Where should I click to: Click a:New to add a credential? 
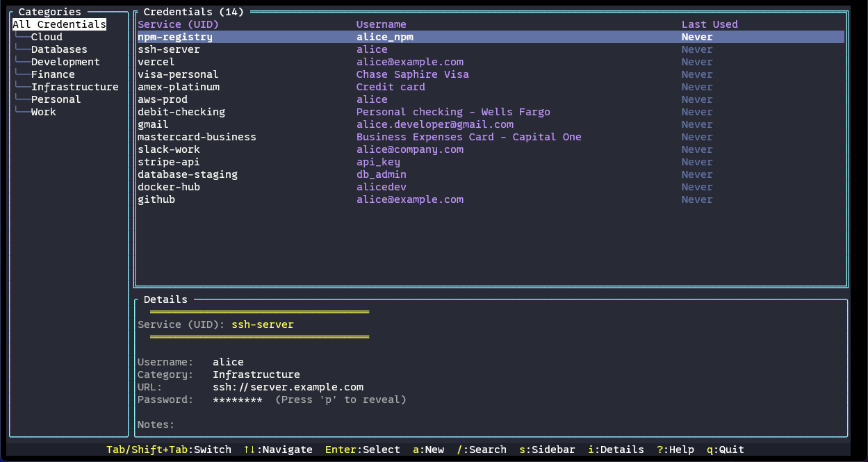428,449
